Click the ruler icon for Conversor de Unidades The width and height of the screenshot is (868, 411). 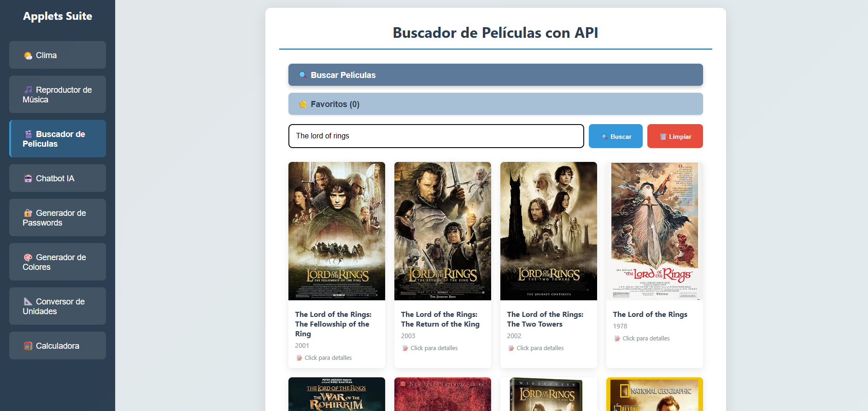[28, 302]
